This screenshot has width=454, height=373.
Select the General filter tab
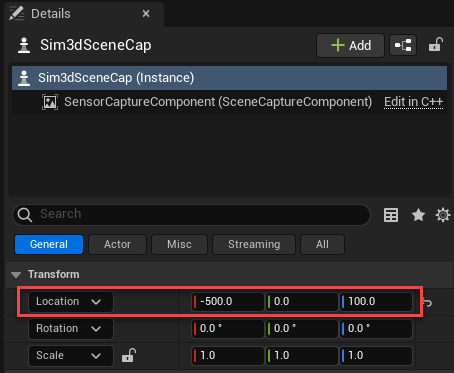click(49, 244)
